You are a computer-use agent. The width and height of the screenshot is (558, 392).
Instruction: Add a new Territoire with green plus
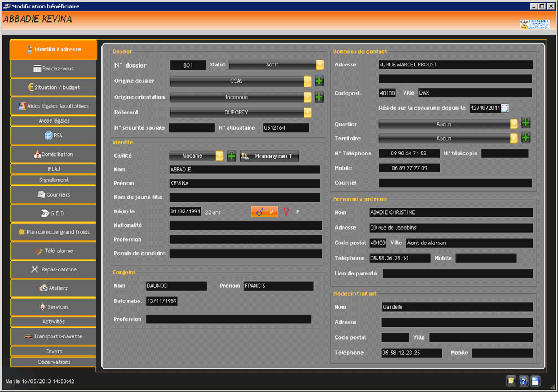point(526,138)
